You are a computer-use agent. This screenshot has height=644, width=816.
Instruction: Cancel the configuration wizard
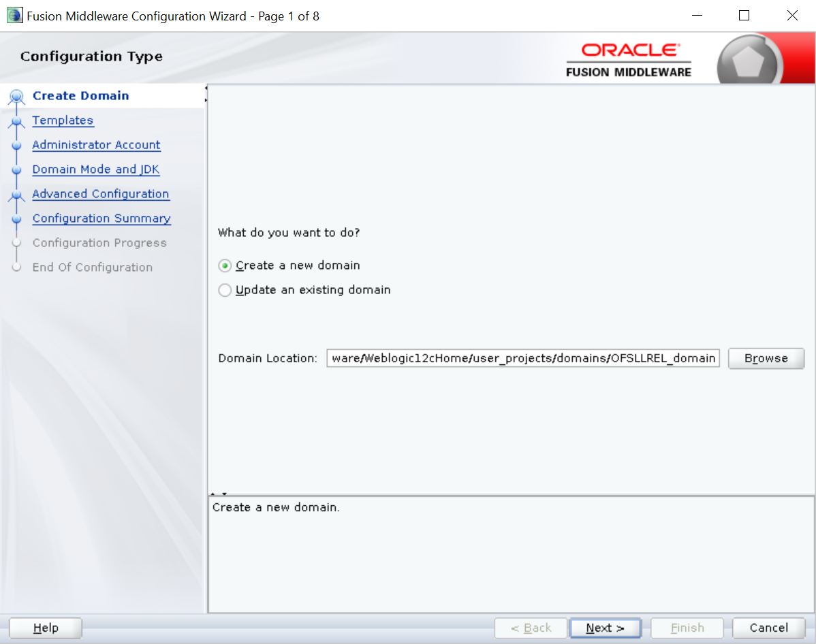point(768,628)
